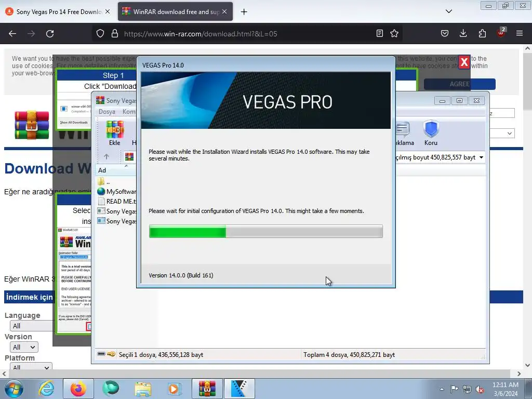The width and height of the screenshot is (532, 399).
Task: Click the AGREE cookies button
Action: click(459, 84)
